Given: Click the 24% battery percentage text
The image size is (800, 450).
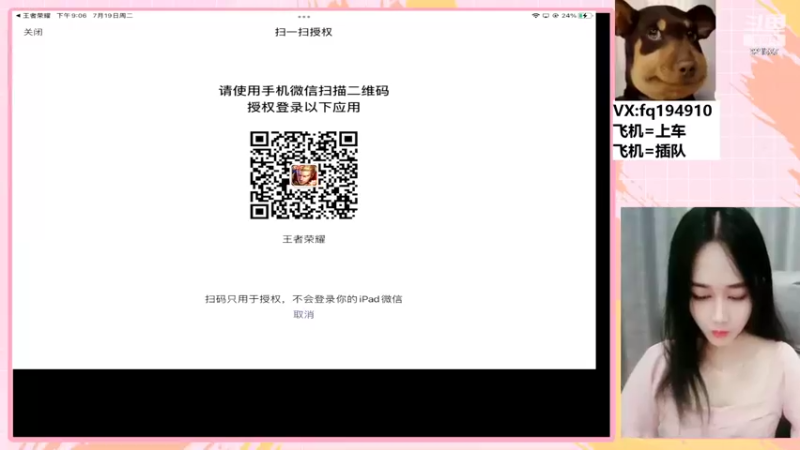Looking at the screenshot, I should (x=569, y=16).
